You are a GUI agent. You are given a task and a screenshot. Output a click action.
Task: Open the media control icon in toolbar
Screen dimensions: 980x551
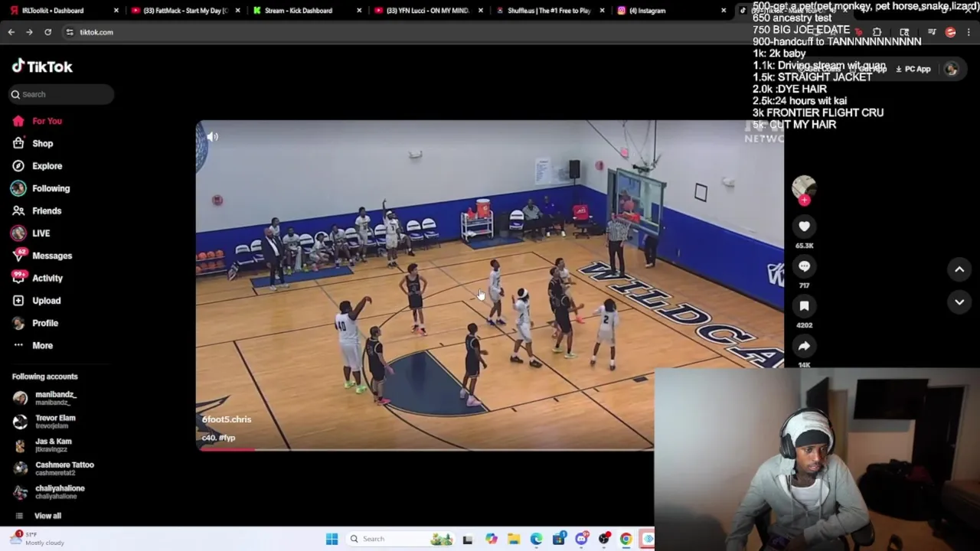click(932, 32)
